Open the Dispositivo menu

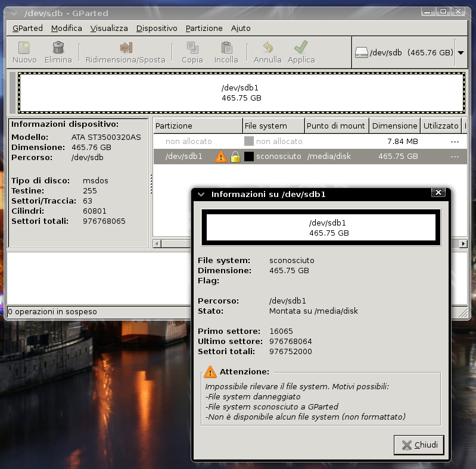[x=157, y=28]
